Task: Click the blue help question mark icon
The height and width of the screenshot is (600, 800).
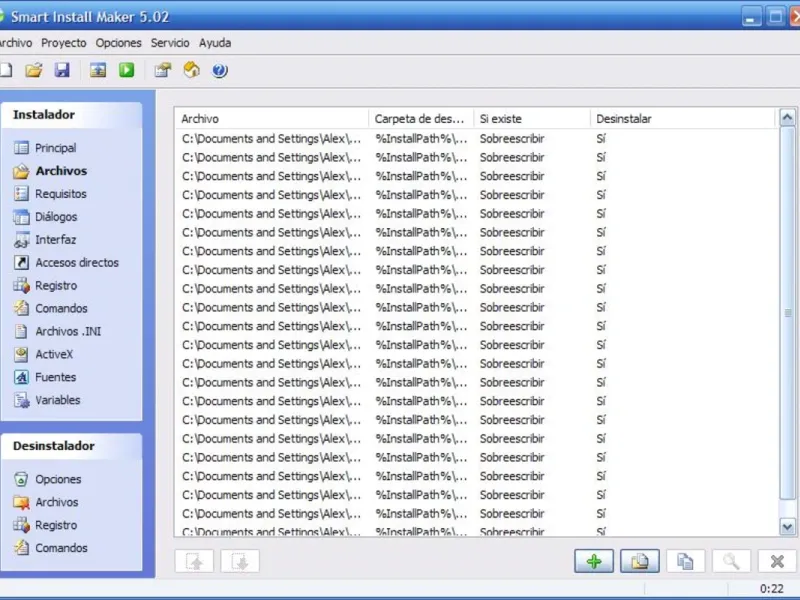Action: 220,70
